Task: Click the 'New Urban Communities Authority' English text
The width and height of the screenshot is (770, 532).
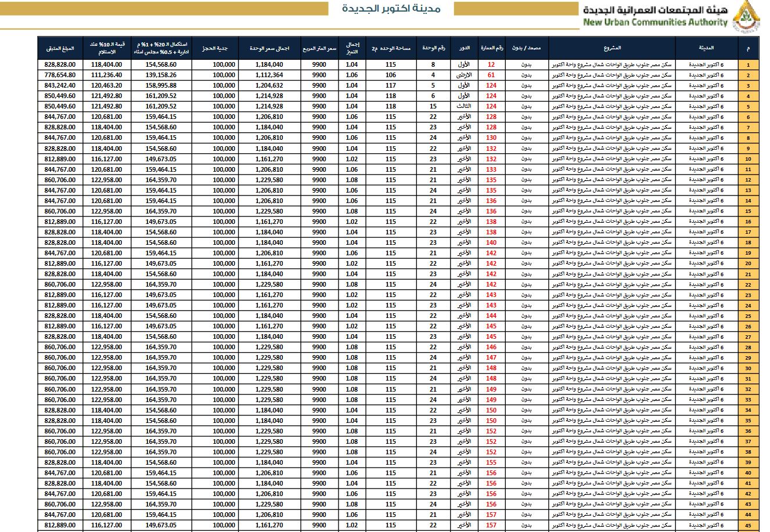Action: click(x=655, y=23)
